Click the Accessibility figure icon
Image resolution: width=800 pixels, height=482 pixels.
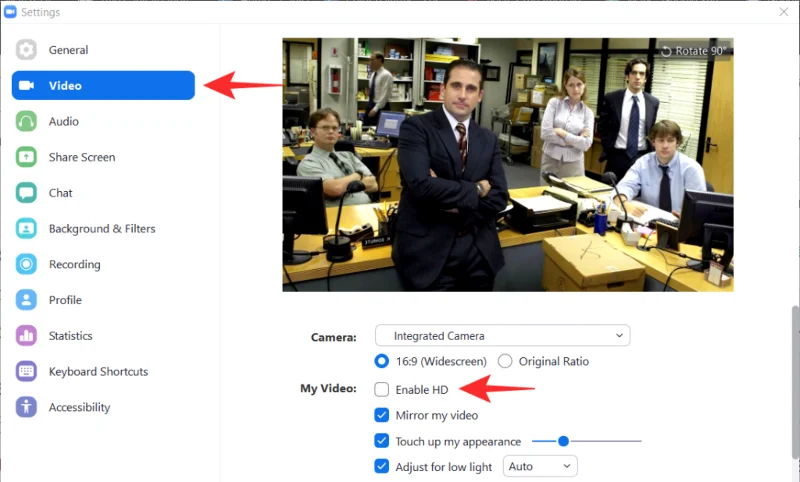coord(26,407)
